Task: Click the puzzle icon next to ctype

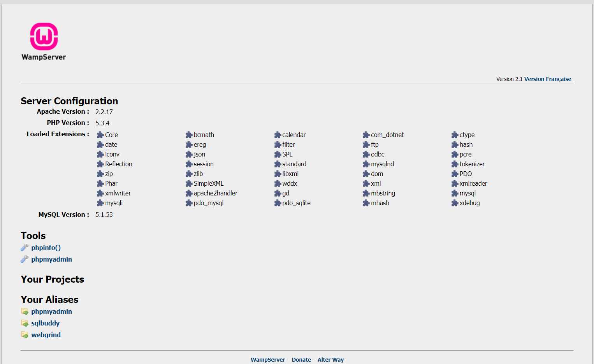Action: pos(455,135)
